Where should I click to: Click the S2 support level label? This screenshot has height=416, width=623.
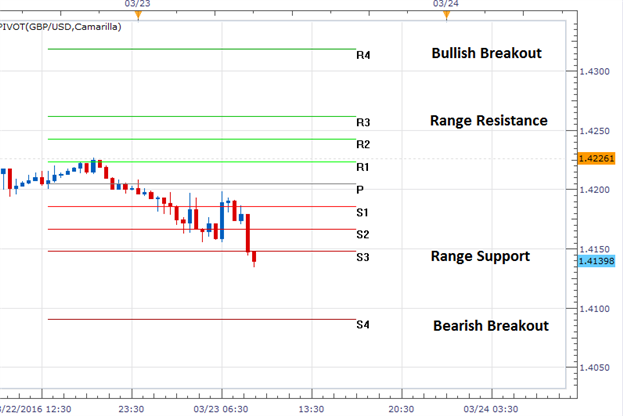click(x=363, y=234)
